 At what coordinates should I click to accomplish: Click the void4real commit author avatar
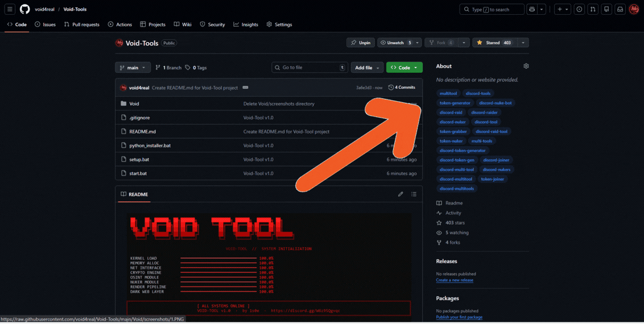(x=123, y=88)
